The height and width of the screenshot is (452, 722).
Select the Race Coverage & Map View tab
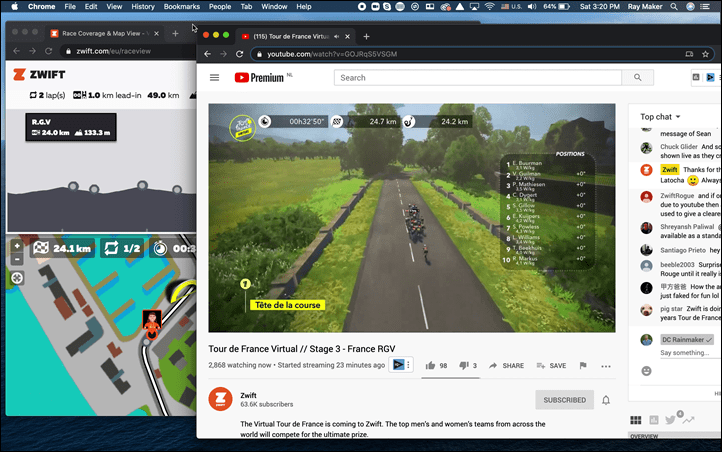[x=105, y=33]
